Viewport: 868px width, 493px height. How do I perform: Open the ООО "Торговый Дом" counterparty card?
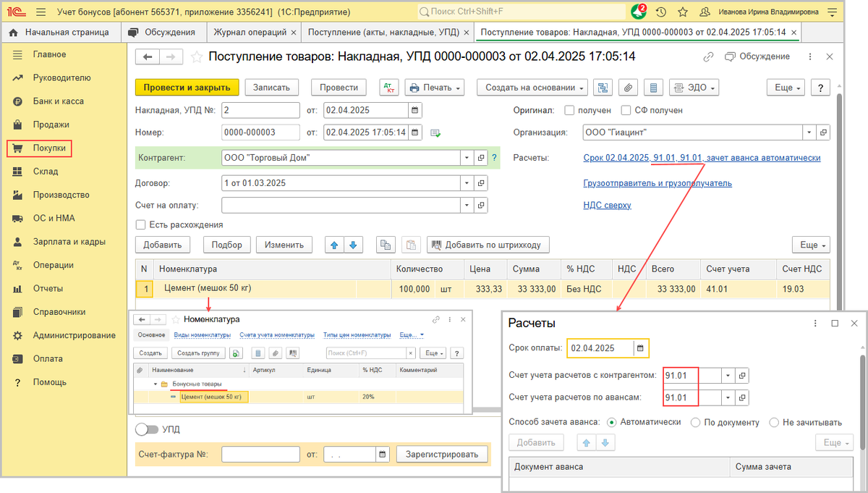(481, 158)
